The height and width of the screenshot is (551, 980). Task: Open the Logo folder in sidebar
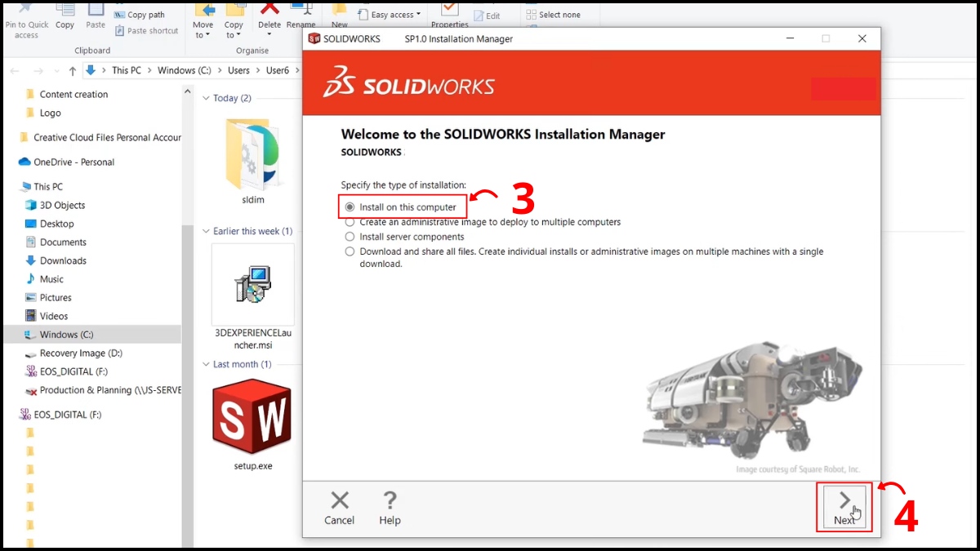point(50,113)
